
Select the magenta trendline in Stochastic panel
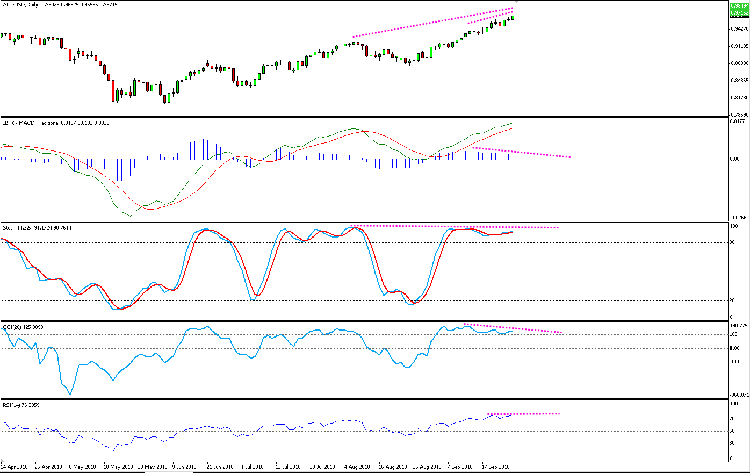point(454,227)
